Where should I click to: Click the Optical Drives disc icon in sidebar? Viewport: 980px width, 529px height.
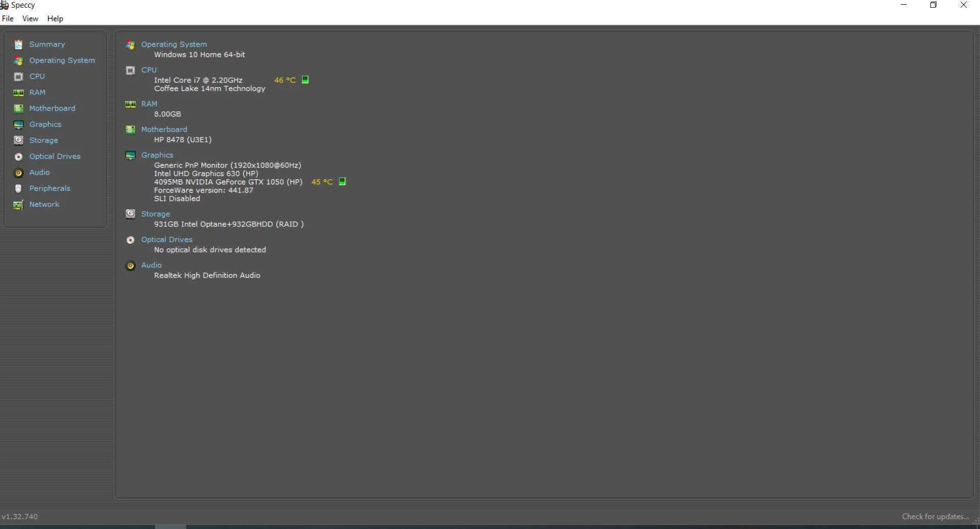coord(18,157)
